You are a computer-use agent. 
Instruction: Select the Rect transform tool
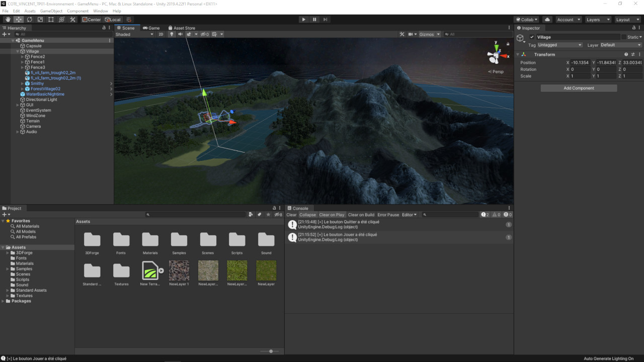tap(51, 20)
